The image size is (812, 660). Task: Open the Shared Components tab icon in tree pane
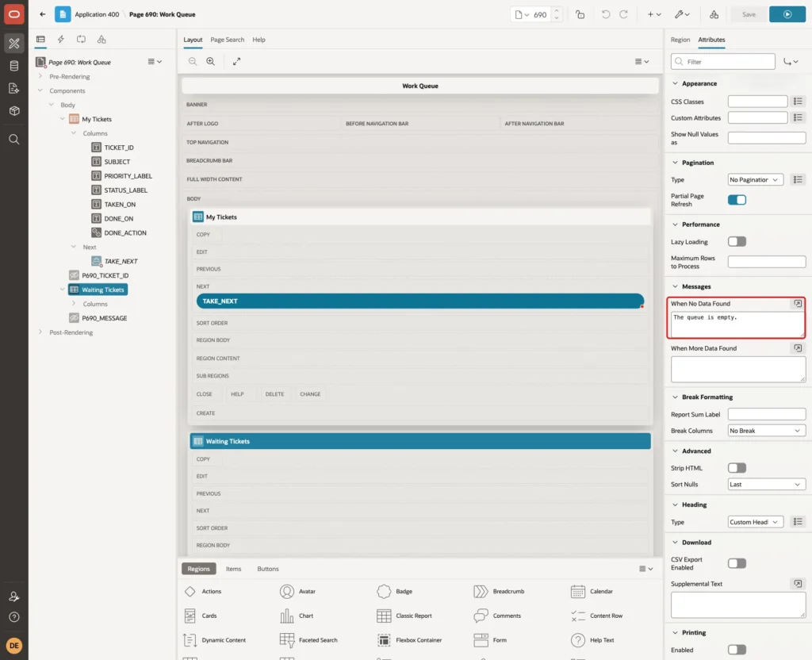(x=101, y=40)
